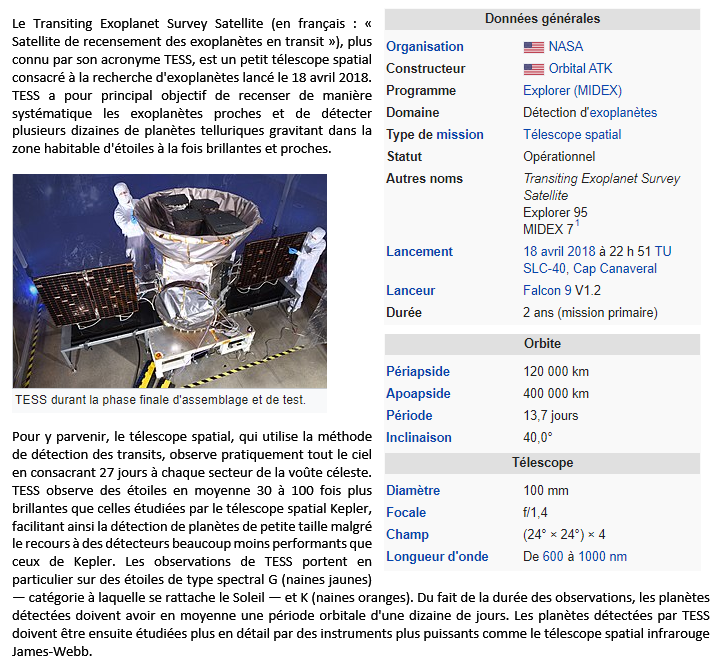Open the 18 avril 2018 date link
723x669 pixels.
559,252
